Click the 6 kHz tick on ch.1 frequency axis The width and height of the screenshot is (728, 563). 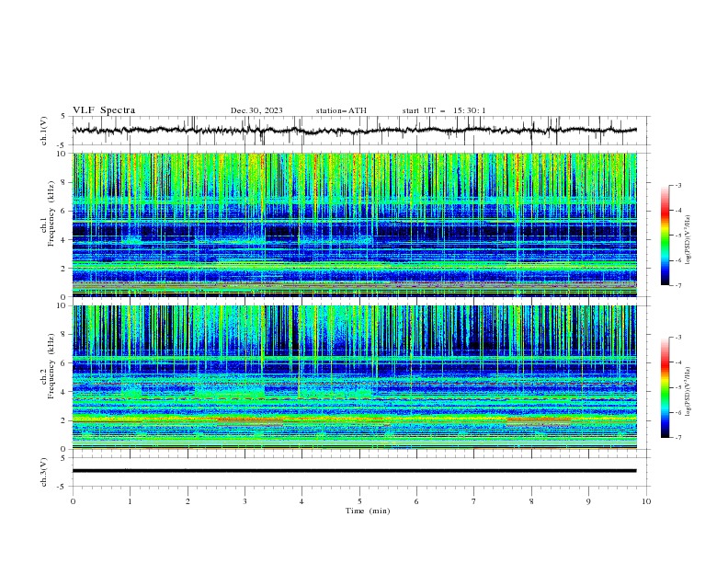tap(65, 211)
